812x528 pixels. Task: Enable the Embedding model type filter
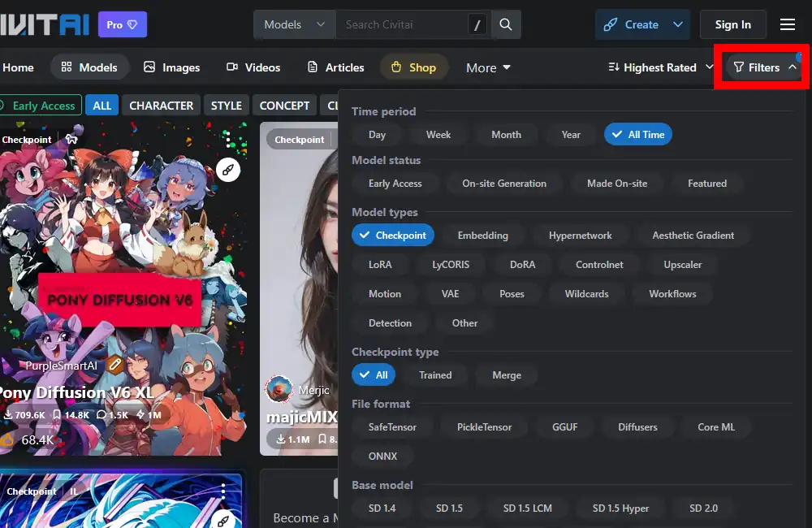click(x=482, y=236)
